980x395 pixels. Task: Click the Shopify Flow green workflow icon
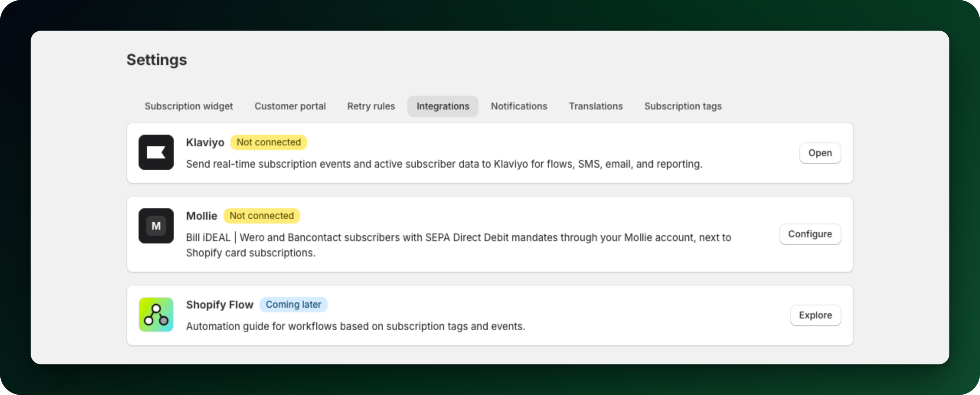click(x=156, y=315)
